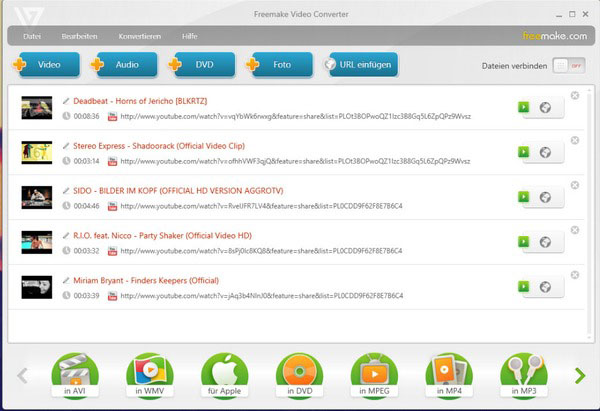
Task: Add a disc with the DVD button
Action: coord(202,65)
